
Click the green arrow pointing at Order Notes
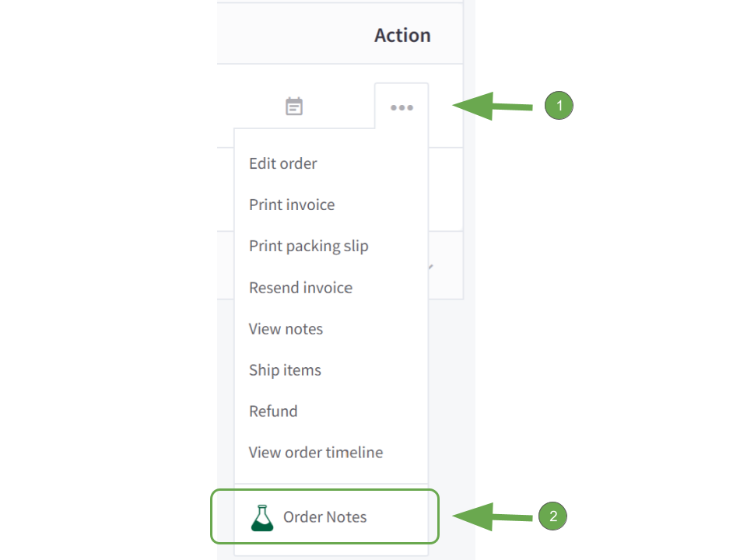click(x=492, y=516)
